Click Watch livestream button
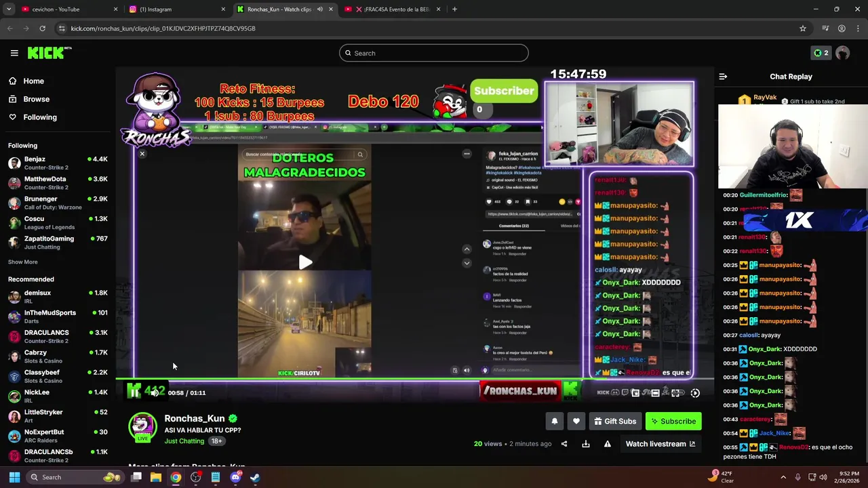868x488 pixels. coord(660,444)
